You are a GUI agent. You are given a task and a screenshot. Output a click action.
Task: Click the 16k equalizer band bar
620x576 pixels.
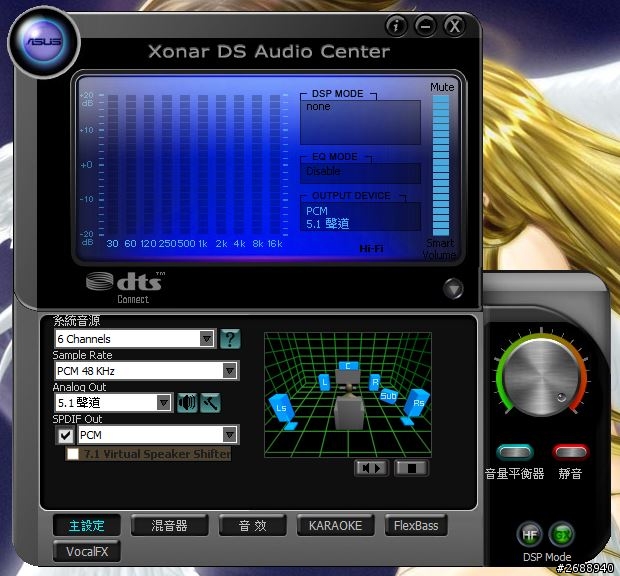tap(275, 164)
